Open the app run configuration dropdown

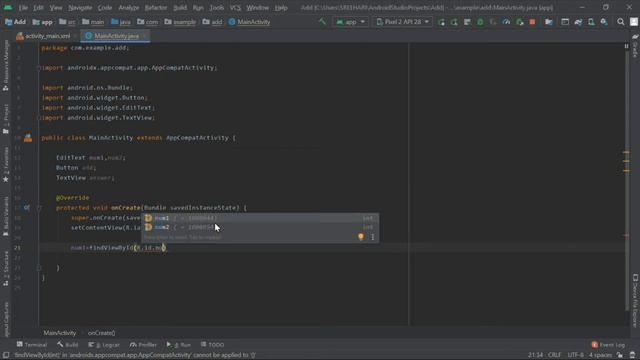[350, 22]
